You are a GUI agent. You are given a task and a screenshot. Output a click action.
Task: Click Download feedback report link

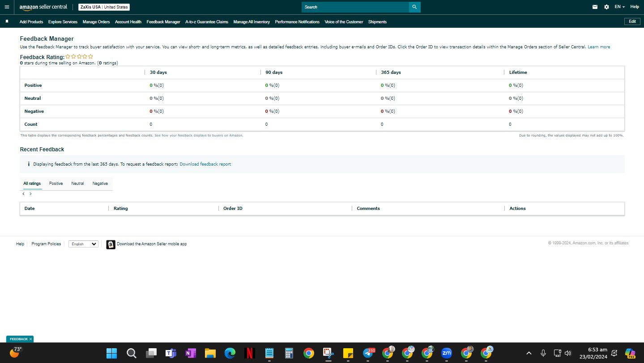click(x=205, y=164)
